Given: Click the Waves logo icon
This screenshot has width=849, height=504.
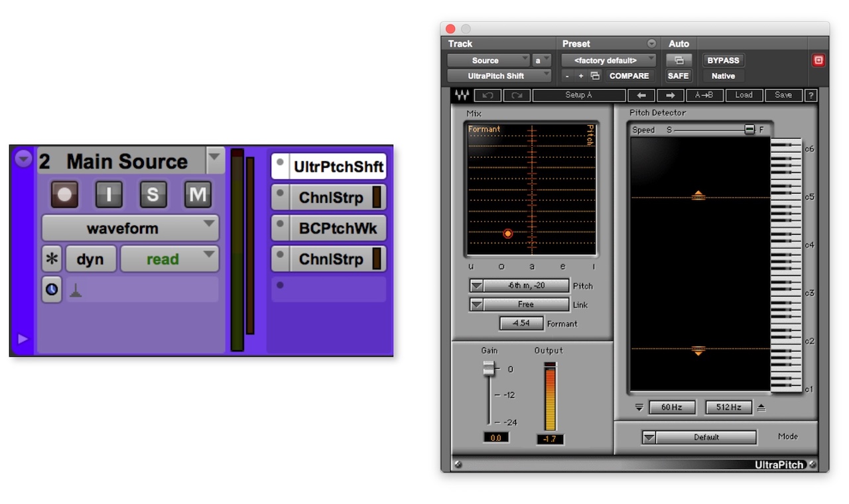Looking at the screenshot, I should [462, 95].
